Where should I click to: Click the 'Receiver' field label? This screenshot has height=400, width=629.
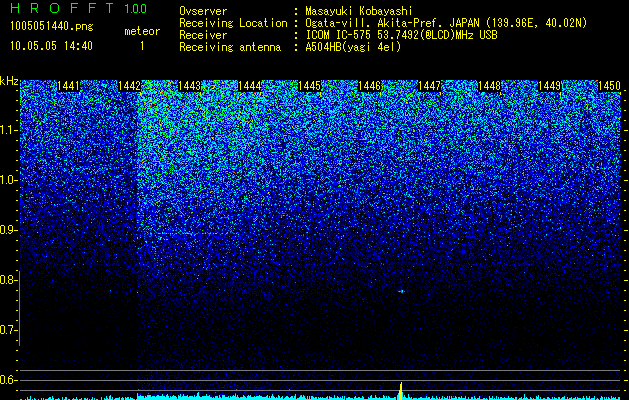pos(203,35)
